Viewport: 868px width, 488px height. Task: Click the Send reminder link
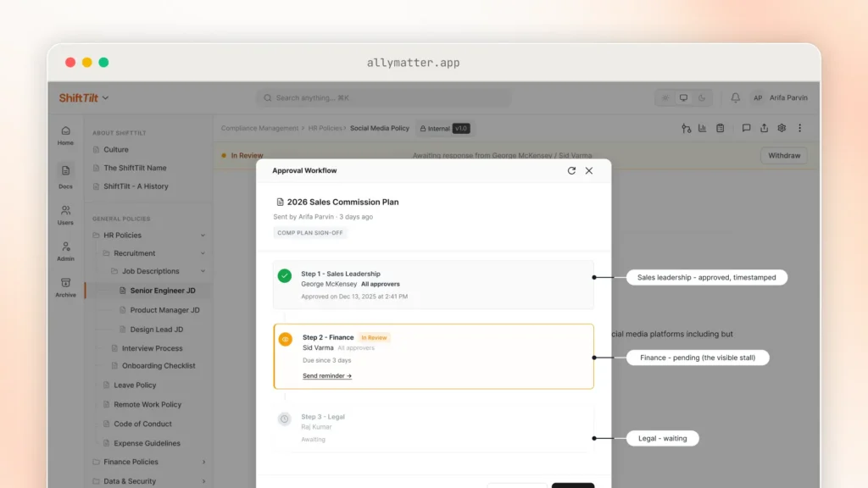coord(327,375)
